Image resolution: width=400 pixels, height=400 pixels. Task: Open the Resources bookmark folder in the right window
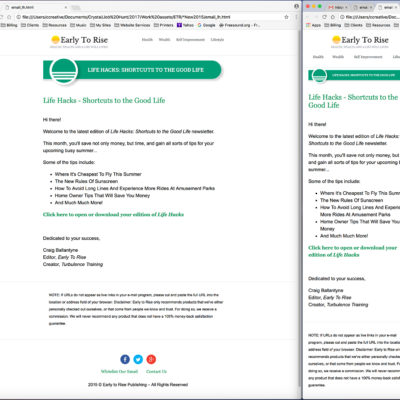point(378,25)
